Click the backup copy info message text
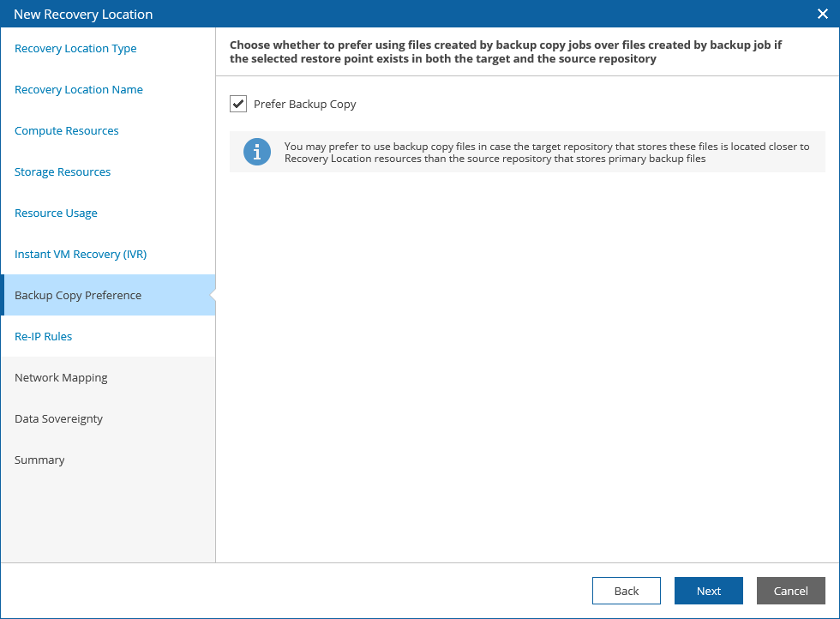 click(546, 153)
